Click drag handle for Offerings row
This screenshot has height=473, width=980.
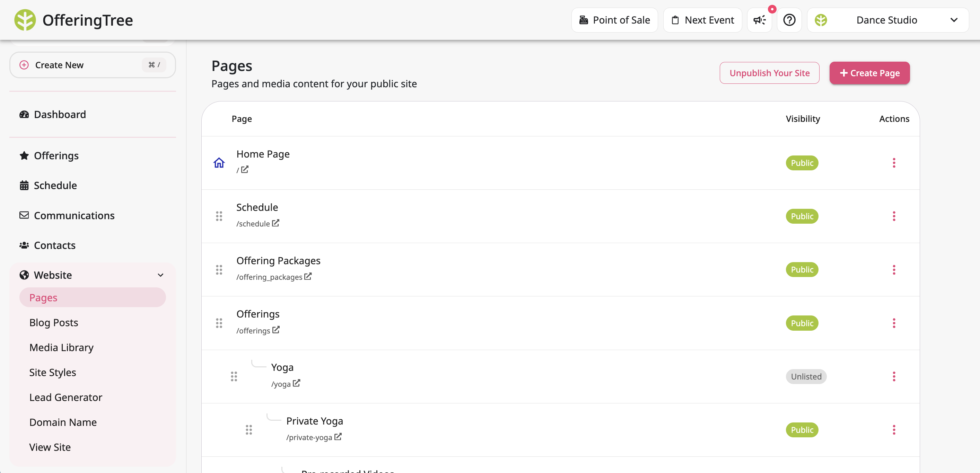coord(219,323)
